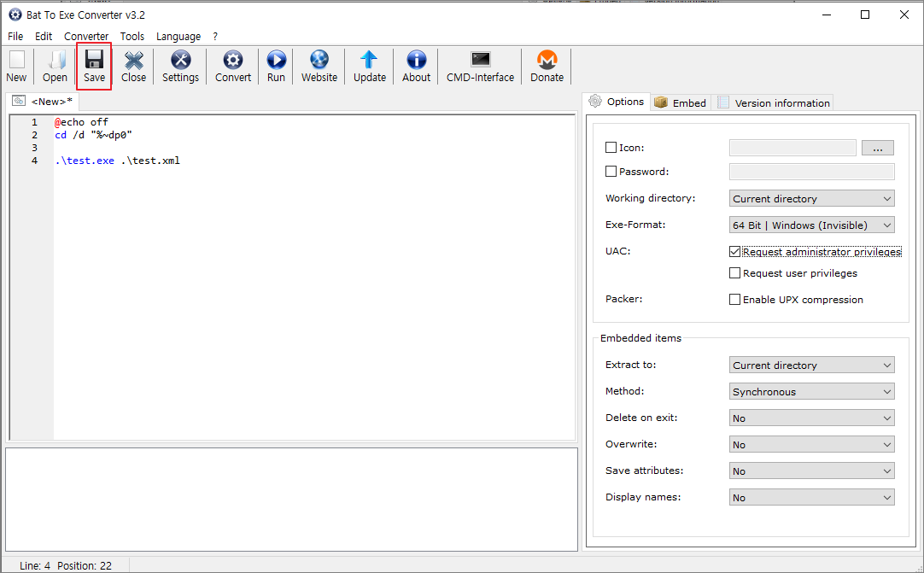The width and height of the screenshot is (924, 573).
Task: Open the Language menu
Action: click(x=178, y=37)
